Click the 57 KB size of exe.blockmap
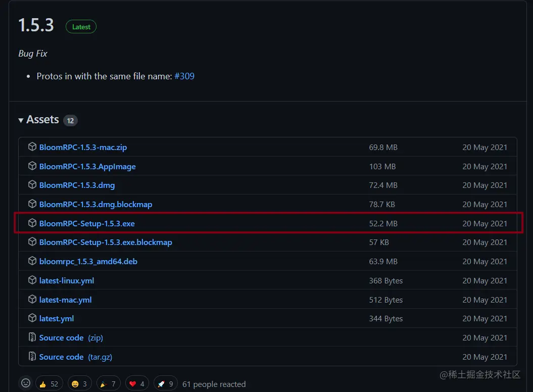 click(379, 242)
